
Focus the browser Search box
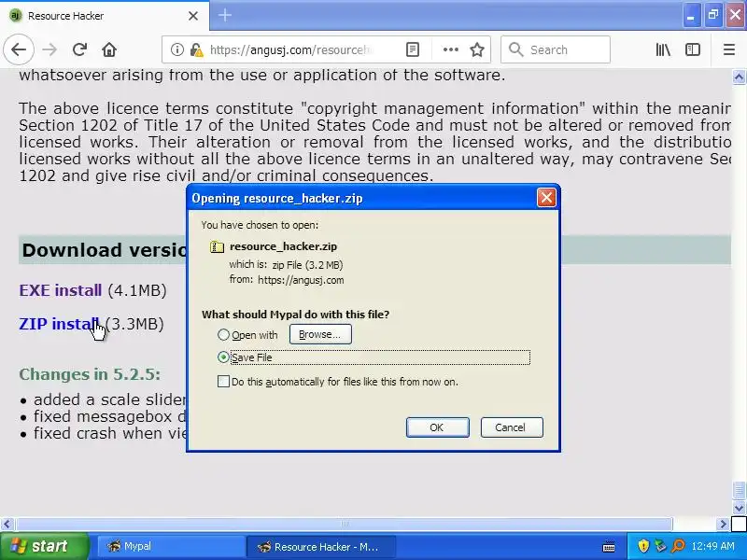tap(556, 49)
